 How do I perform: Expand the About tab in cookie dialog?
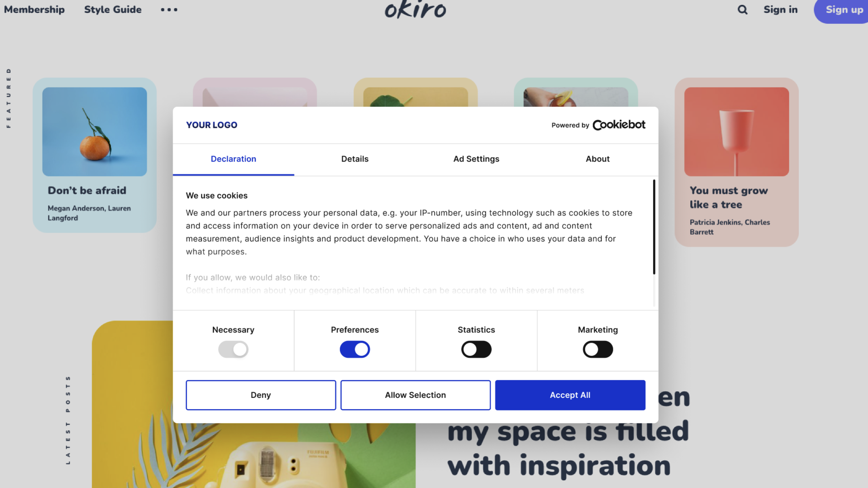click(597, 159)
